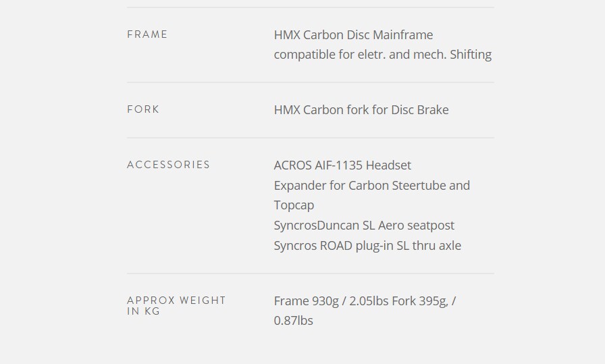Click the ACCESSORIES specification label
Image resolution: width=605 pixels, height=364 pixels.
coord(168,165)
